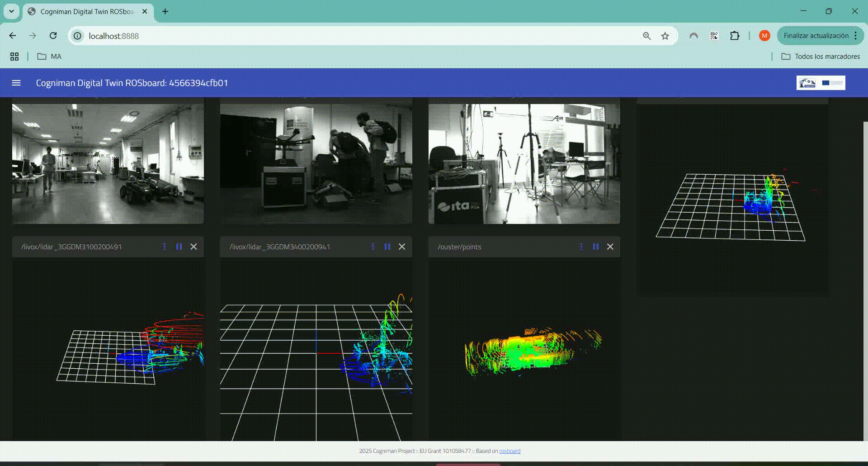The image size is (868, 466).
Task: Open a new browser tab
Action: click(165, 11)
